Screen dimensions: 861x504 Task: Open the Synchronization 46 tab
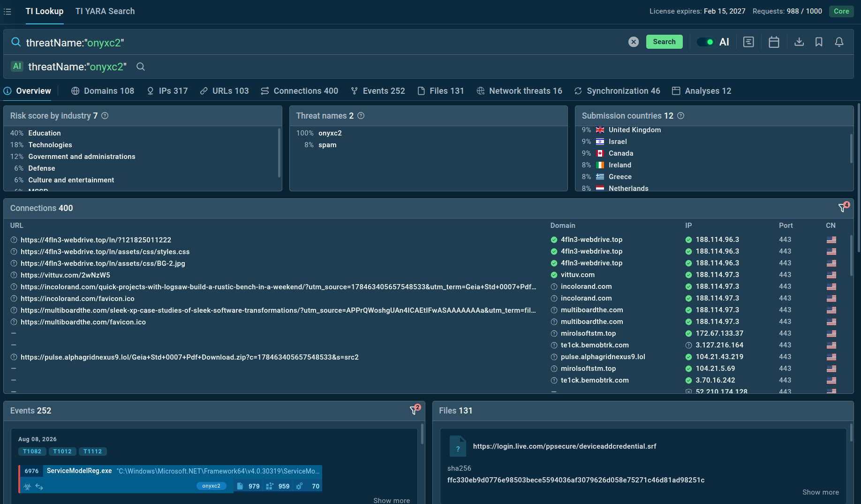tap(617, 91)
